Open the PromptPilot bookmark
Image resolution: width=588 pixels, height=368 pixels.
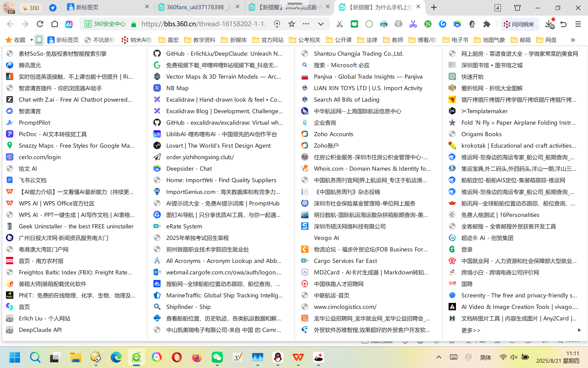[x=74, y=123]
